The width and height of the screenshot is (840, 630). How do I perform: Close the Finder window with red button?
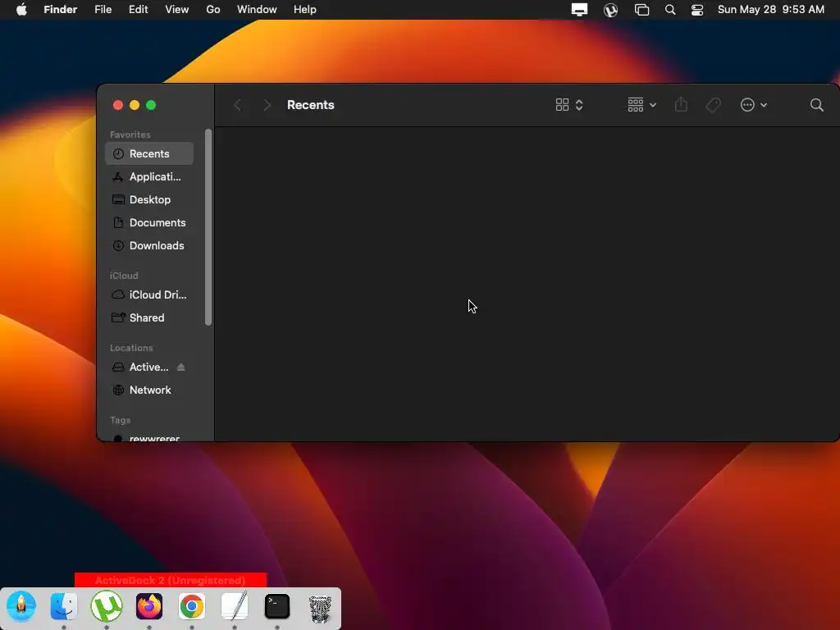click(118, 105)
